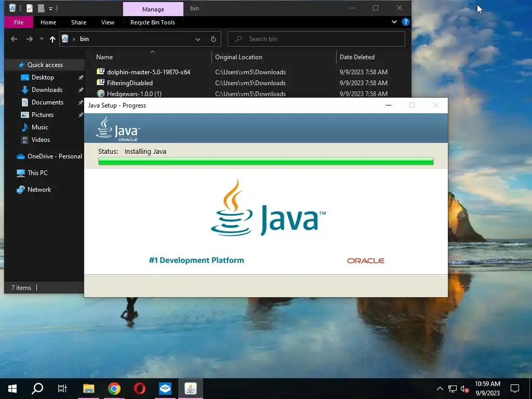Switch to Java installer on taskbar

(190, 389)
